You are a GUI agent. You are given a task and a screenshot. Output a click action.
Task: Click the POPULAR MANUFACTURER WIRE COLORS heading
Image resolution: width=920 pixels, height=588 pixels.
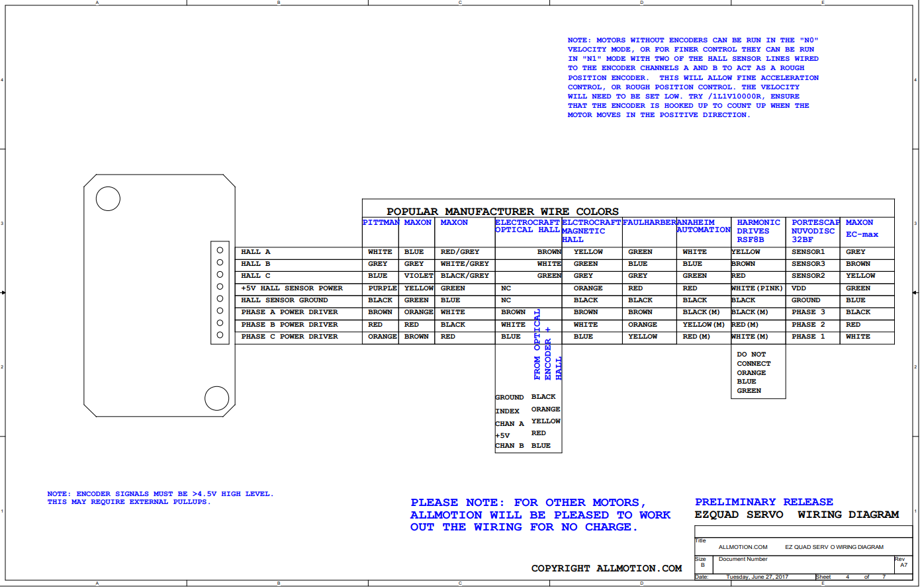pos(503,212)
